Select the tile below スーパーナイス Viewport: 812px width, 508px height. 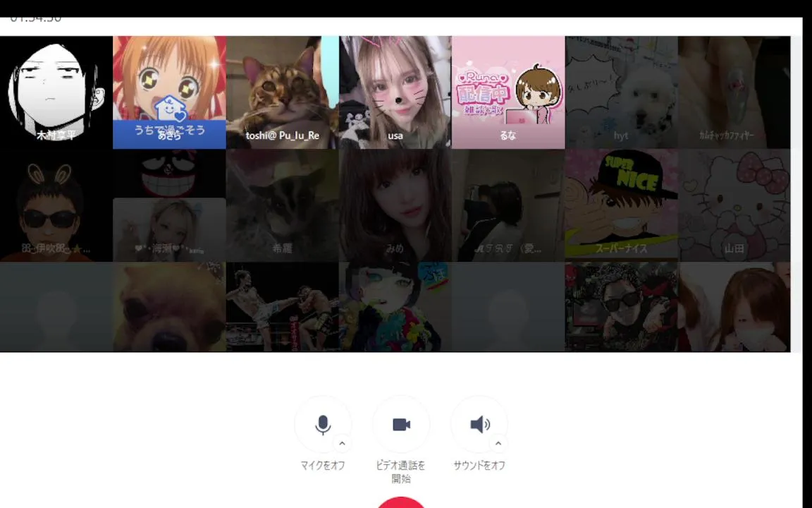click(621, 307)
